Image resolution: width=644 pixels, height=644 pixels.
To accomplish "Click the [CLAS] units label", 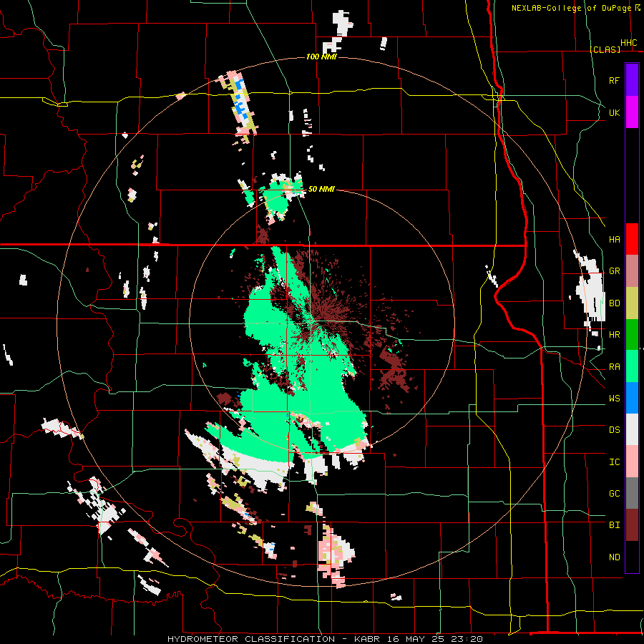I will pos(605,49).
